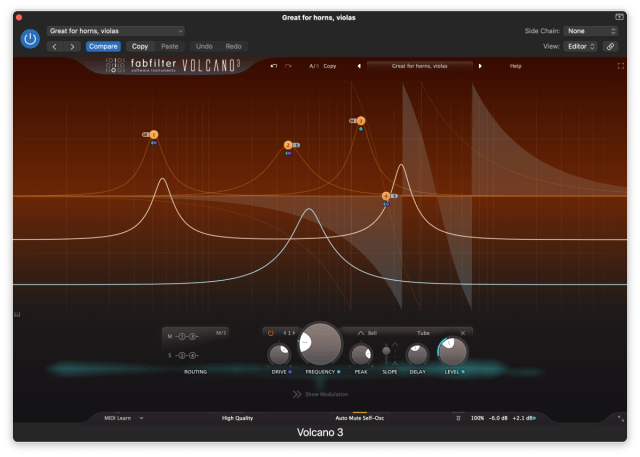Screen dimensions: 640x457
Task: Open the Side Chain dropdown
Action: pyautogui.click(x=591, y=31)
